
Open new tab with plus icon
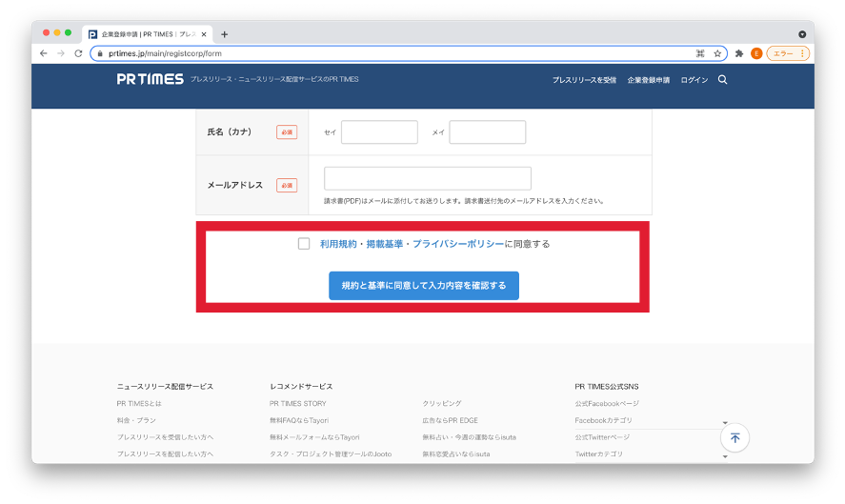click(x=225, y=34)
